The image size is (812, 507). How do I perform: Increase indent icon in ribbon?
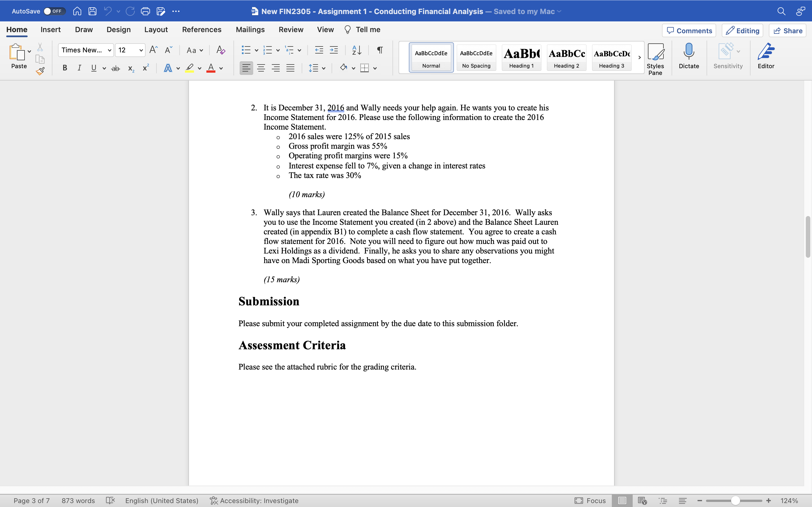[334, 50]
